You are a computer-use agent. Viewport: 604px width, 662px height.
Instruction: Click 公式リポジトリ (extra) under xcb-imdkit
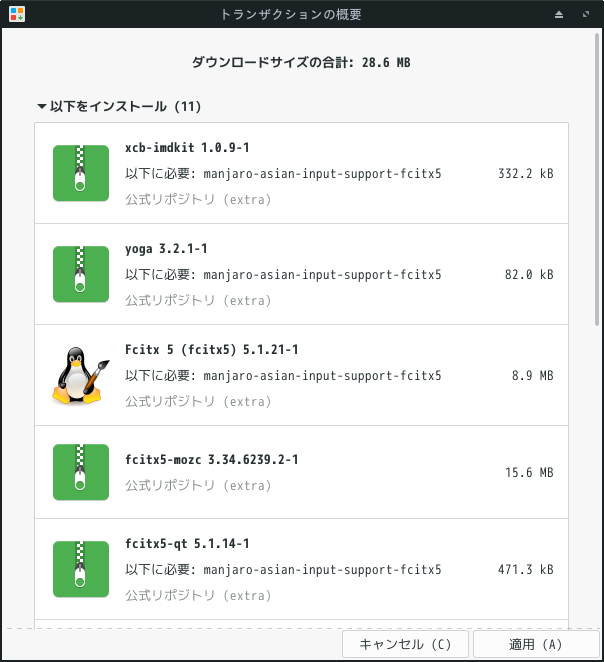[x=198, y=199]
